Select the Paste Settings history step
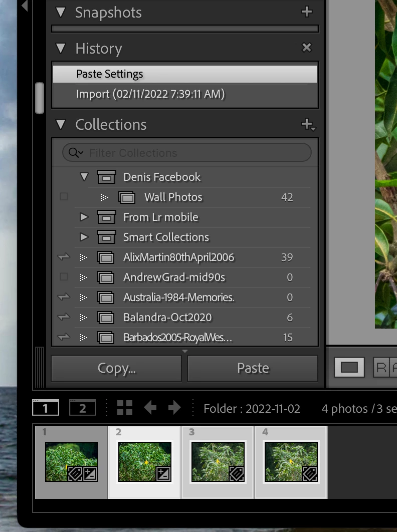 coord(185,74)
